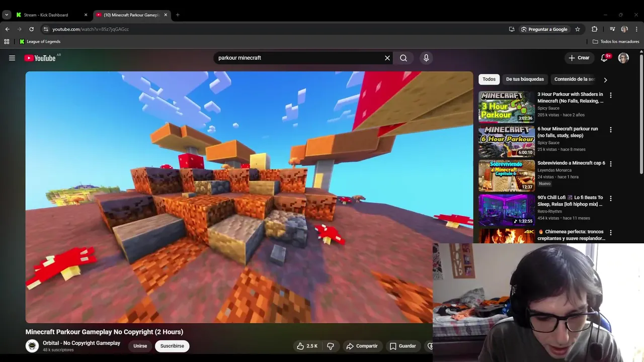Reload the page with the refresh icon
Screen dimensions: 644x362
point(31,29)
